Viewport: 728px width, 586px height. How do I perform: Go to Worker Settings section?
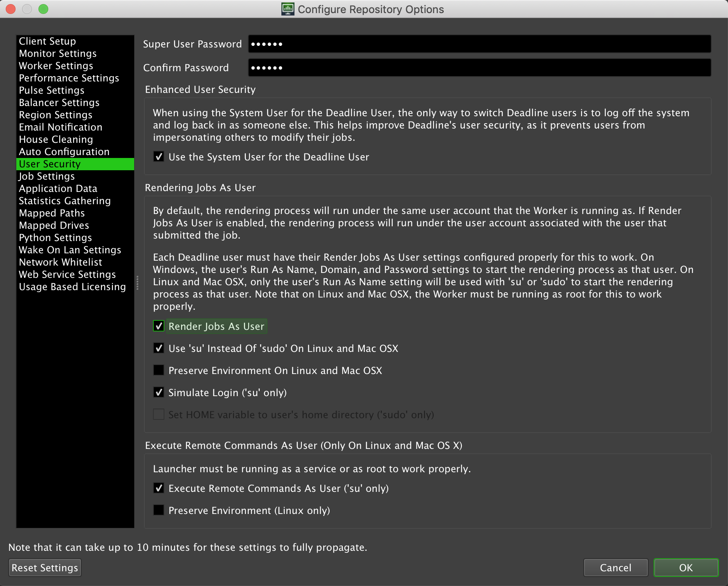(75, 66)
